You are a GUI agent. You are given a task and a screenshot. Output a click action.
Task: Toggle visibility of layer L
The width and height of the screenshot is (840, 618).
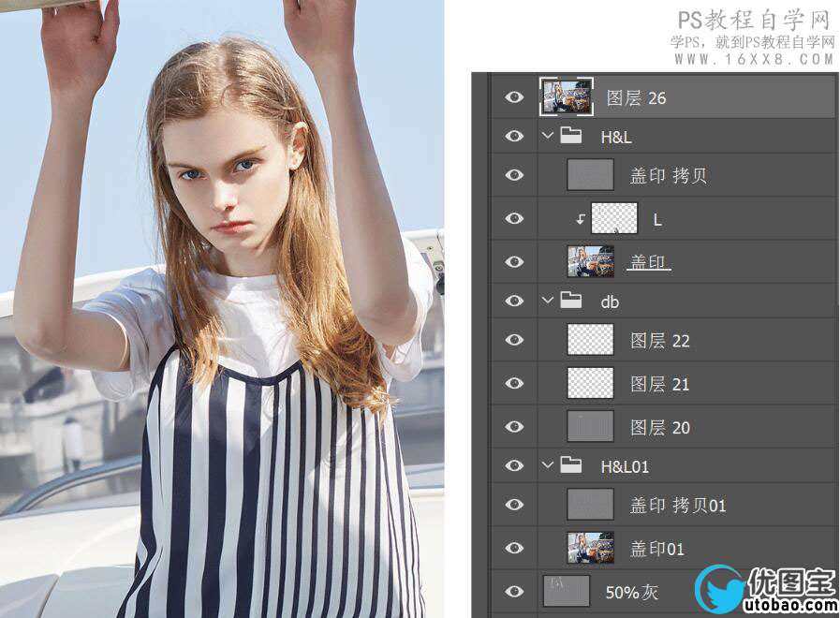pyautogui.click(x=514, y=218)
